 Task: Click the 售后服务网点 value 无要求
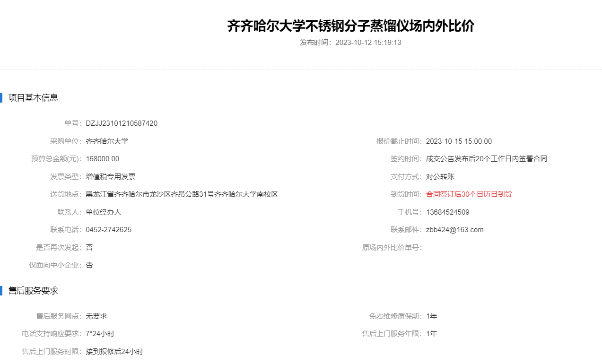(x=96, y=316)
